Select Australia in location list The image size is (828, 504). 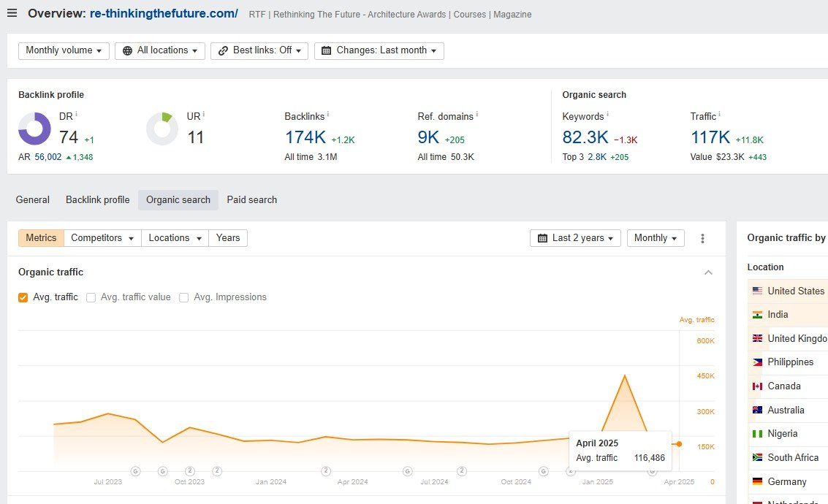click(x=788, y=411)
